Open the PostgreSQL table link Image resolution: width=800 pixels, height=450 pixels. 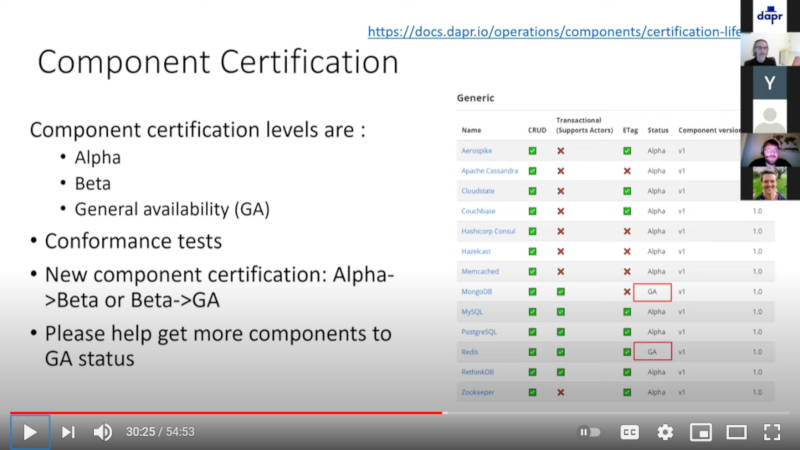tap(479, 332)
